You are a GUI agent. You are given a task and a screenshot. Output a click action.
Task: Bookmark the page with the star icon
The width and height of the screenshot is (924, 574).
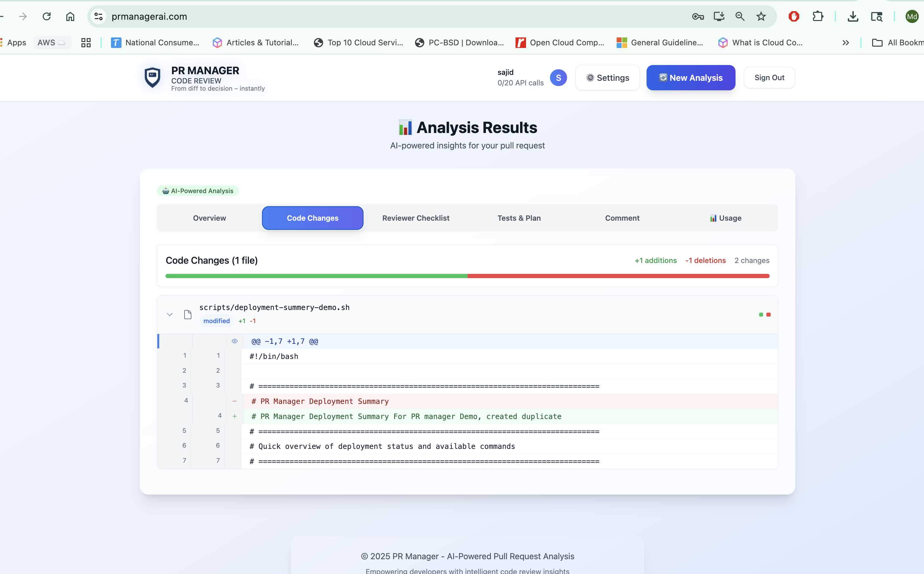(761, 16)
